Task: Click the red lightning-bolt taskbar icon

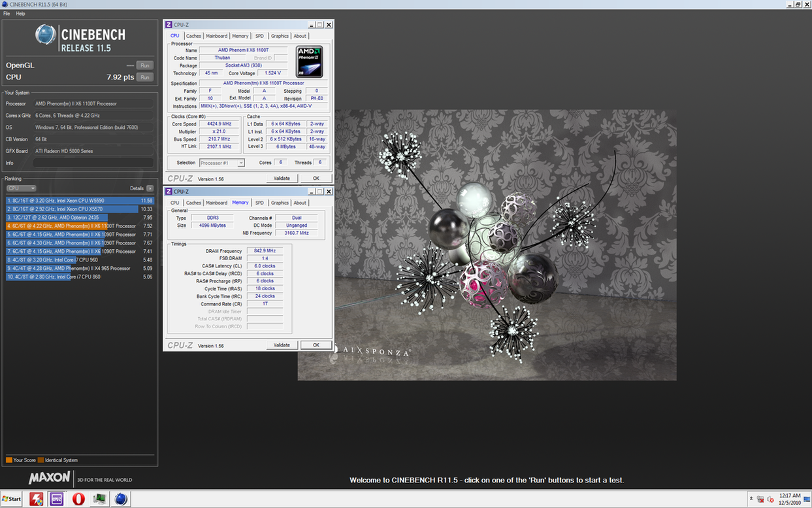Action: 36,499
